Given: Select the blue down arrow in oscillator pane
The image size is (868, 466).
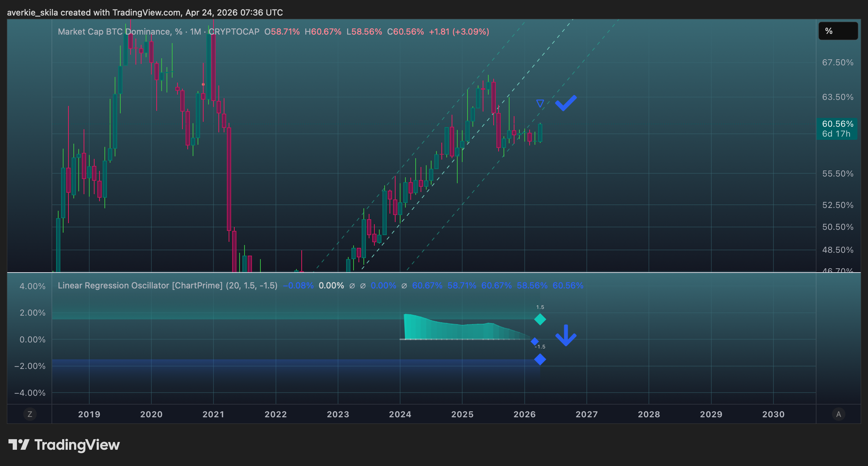Looking at the screenshot, I should [566, 335].
